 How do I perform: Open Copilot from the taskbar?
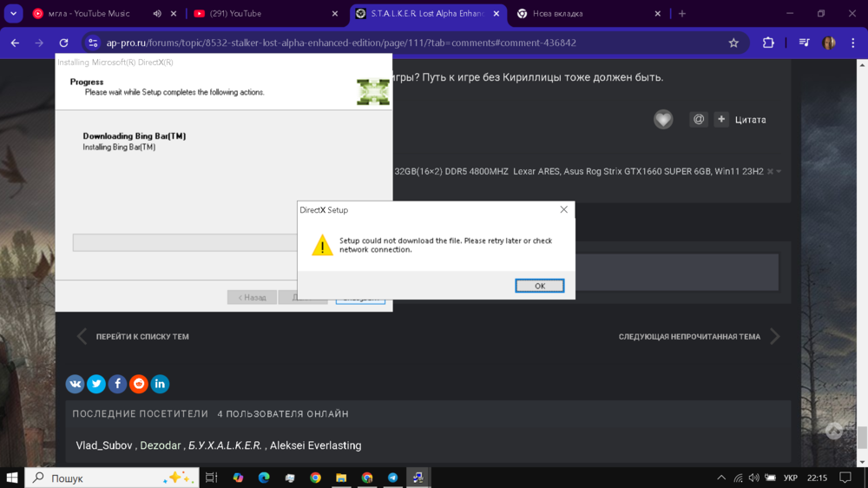(x=238, y=478)
